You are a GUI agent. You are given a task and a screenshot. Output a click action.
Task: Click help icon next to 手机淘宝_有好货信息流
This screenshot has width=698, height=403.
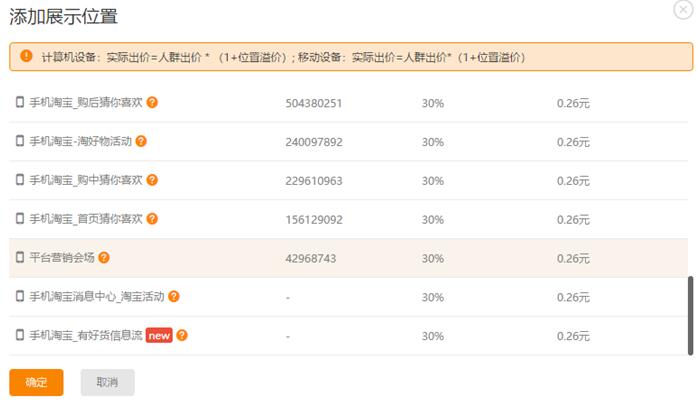tap(182, 335)
